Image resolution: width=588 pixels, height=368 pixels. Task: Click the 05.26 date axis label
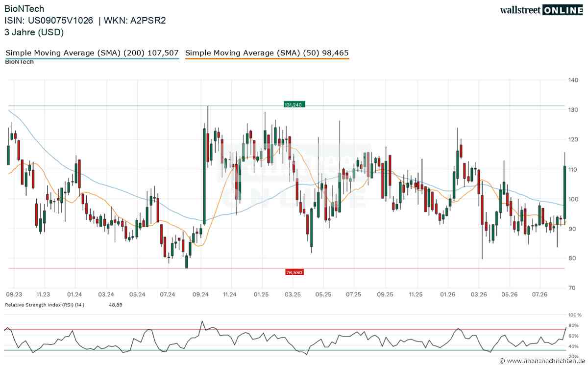coord(509,294)
